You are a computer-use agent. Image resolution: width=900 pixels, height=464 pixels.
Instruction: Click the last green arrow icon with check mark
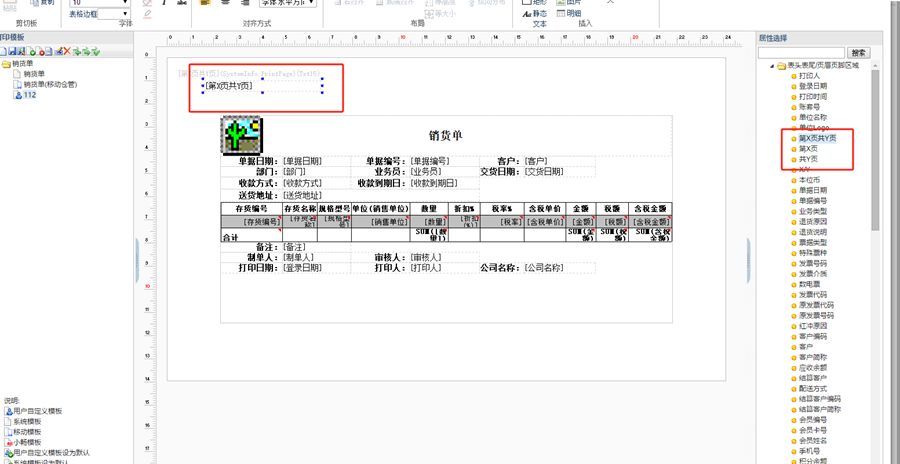(96, 52)
